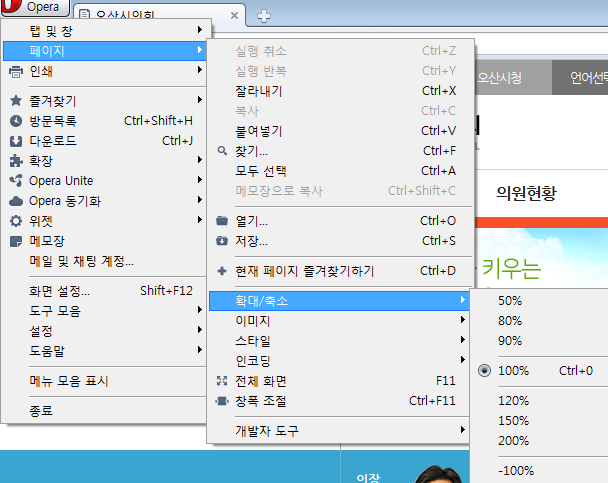Viewport: 608px width, 483px height.
Task: Open a new tab with the plus button
Action: [x=264, y=15]
